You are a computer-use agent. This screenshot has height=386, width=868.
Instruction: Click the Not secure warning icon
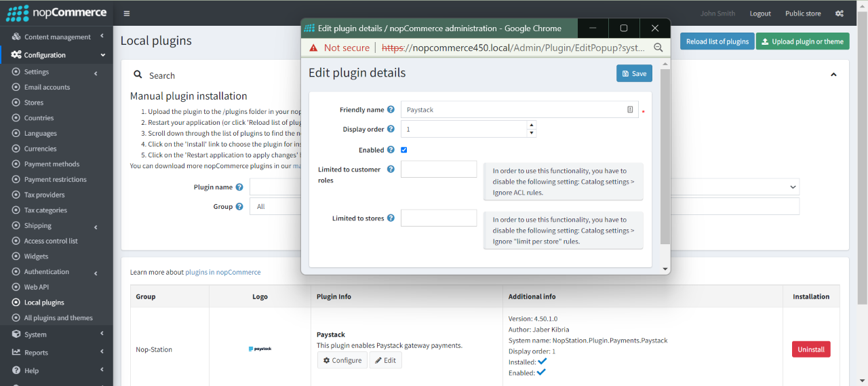[x=313, y=48]
